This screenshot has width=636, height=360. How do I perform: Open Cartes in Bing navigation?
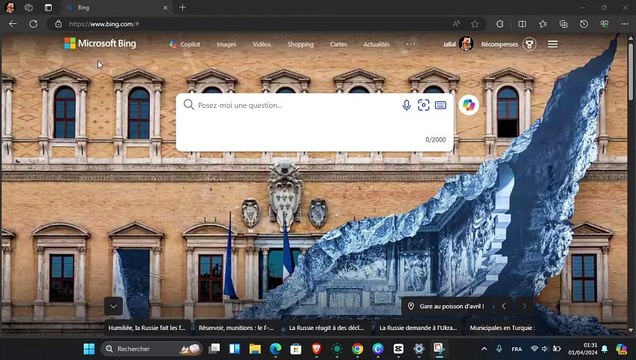click(338, 44)
